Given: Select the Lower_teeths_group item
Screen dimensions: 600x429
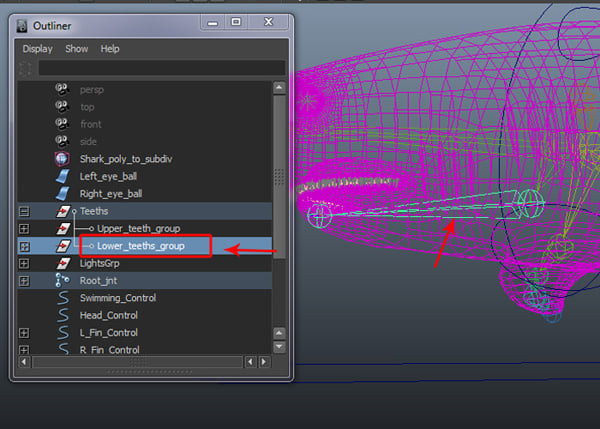Looking at the screenshot, I should point(140,246).
